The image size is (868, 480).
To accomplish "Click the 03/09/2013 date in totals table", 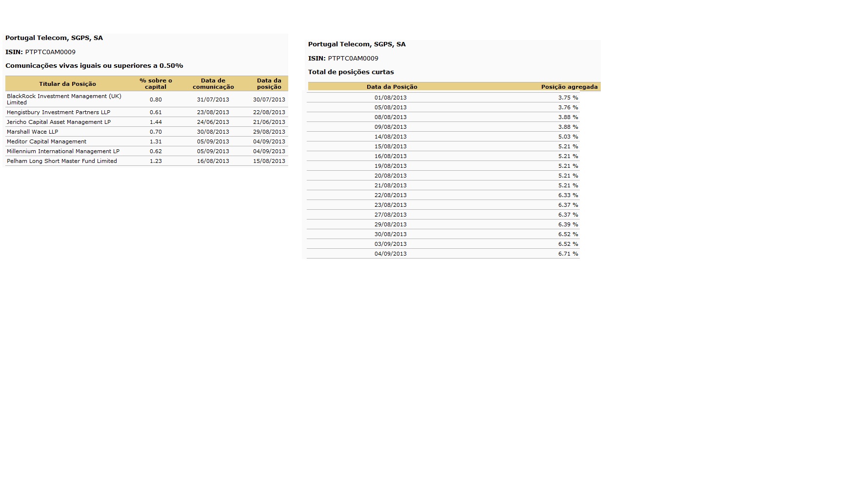I will click(391, 244).
